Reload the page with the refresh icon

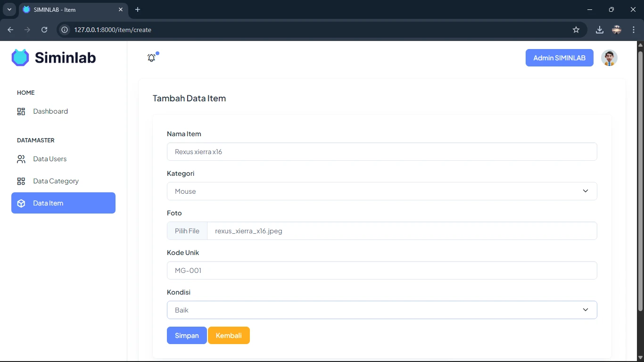tap(44, 30)
